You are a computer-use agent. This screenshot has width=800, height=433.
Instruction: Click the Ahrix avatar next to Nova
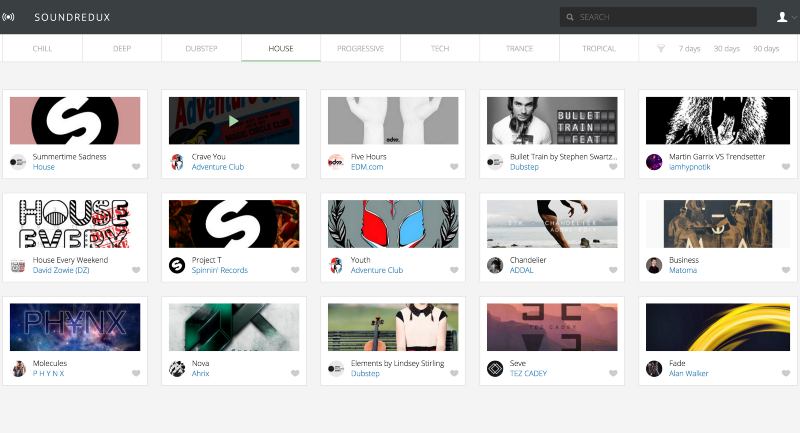tap(177, 368)
